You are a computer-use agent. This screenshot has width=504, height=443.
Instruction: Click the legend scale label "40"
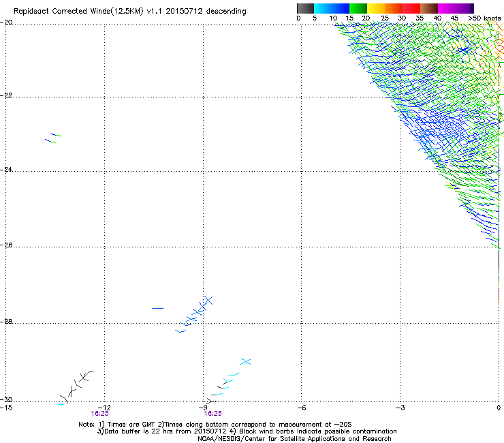pos(437,18)
